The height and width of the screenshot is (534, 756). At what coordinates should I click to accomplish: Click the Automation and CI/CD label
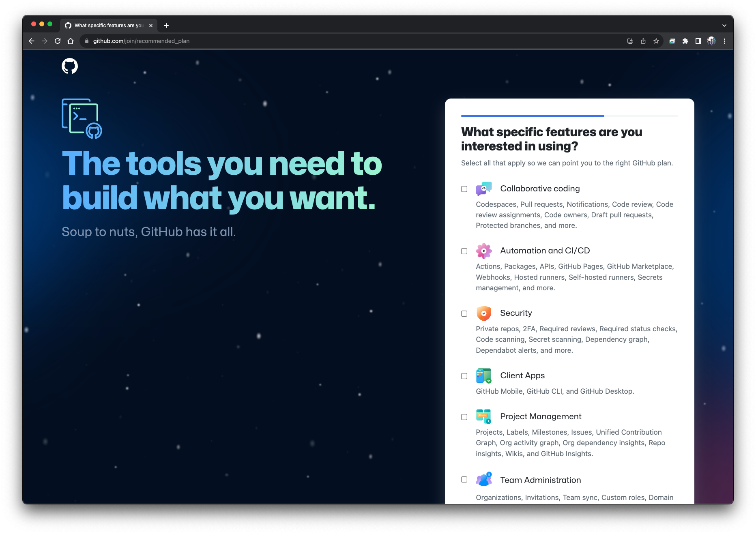tap(545, 251)
